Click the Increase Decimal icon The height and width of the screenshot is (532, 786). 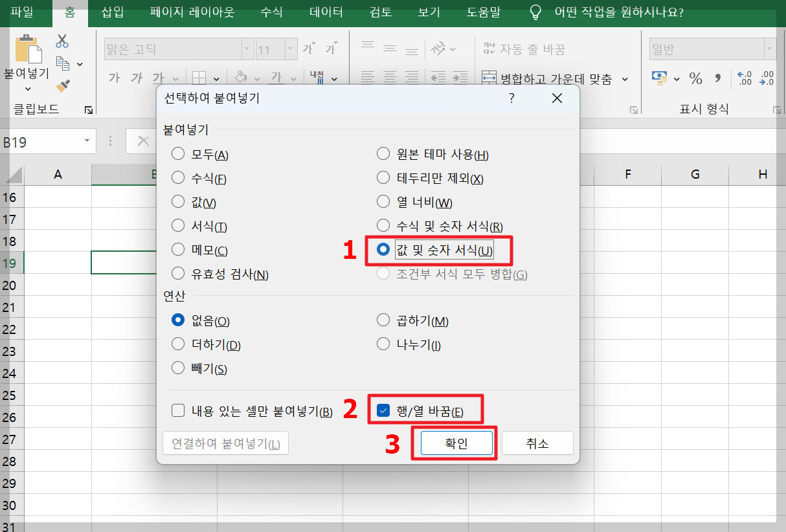tap(743, 78)
